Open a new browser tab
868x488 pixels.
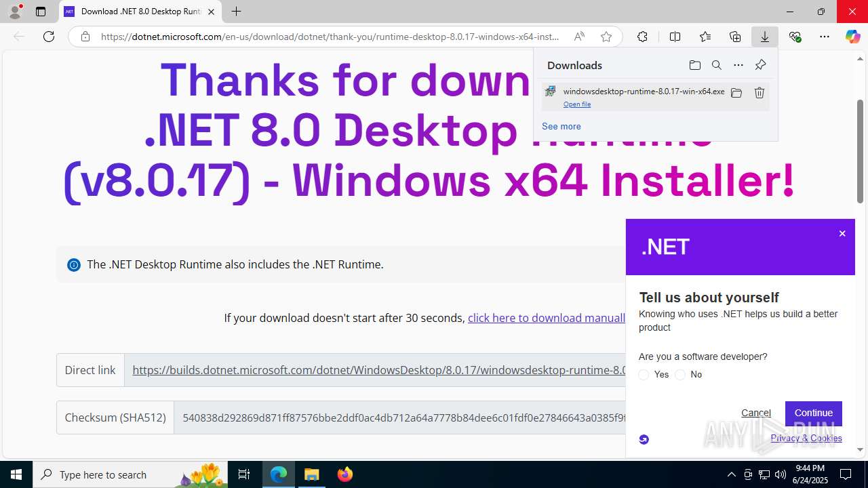tap(236, 12)
